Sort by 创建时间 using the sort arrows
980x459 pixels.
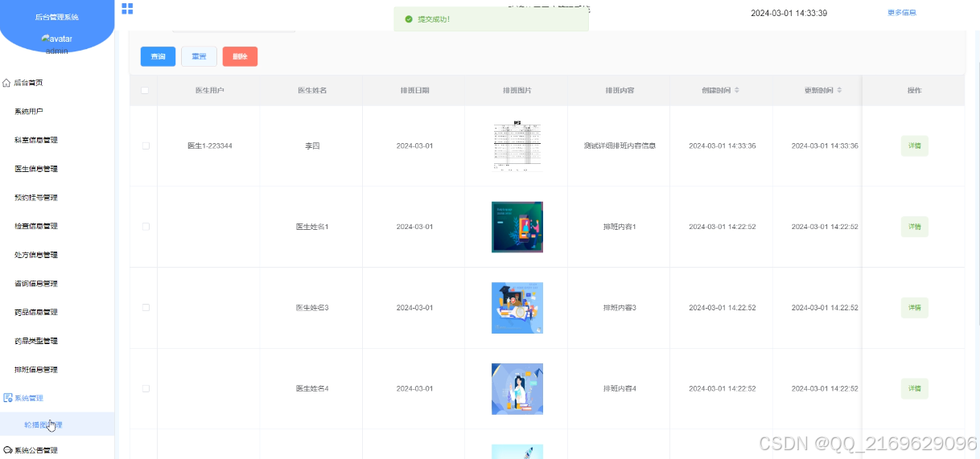click(x=736, y=90)
